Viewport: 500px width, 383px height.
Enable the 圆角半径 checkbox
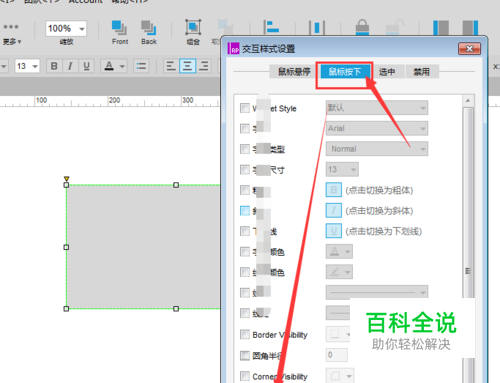coord(245,355)
